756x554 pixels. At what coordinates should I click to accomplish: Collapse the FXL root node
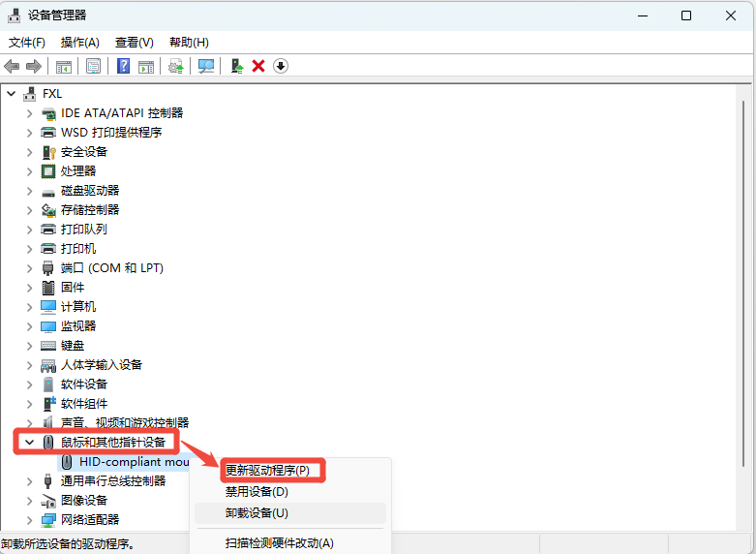click(11, 94)
